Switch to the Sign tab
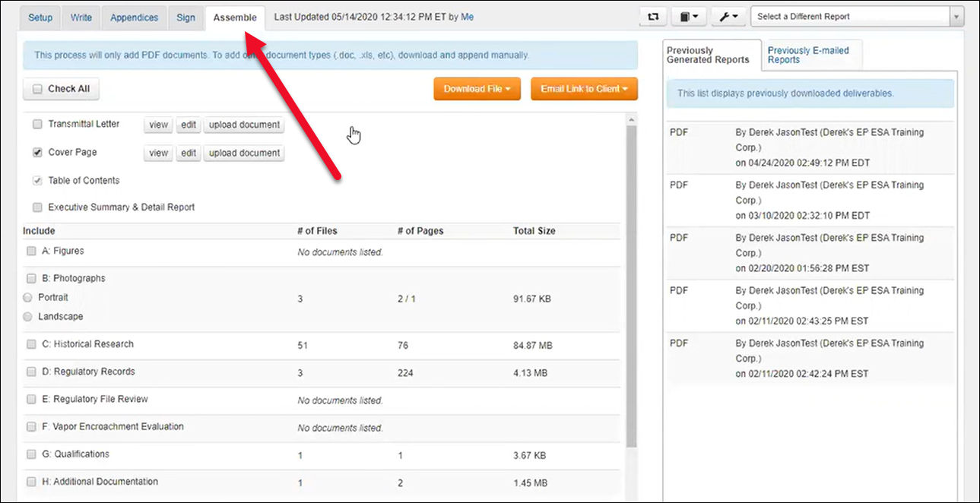The width and height of the screenshot is (980, 503). click(x=186, y=17)
